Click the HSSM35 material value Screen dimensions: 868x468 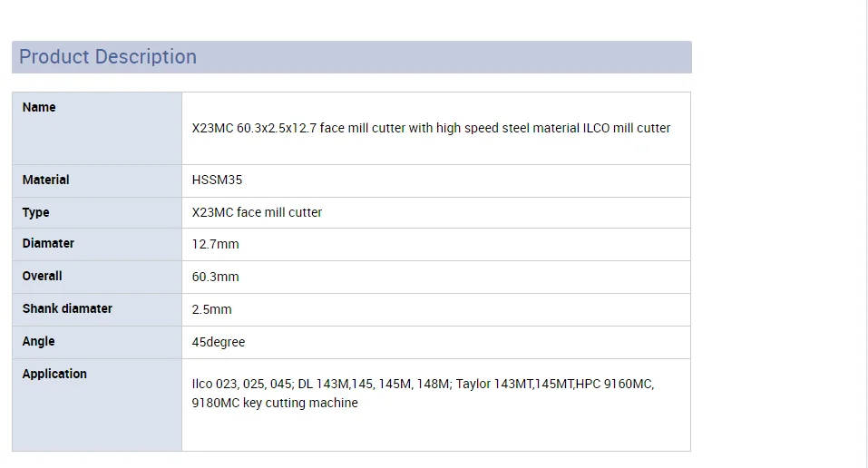217,180
